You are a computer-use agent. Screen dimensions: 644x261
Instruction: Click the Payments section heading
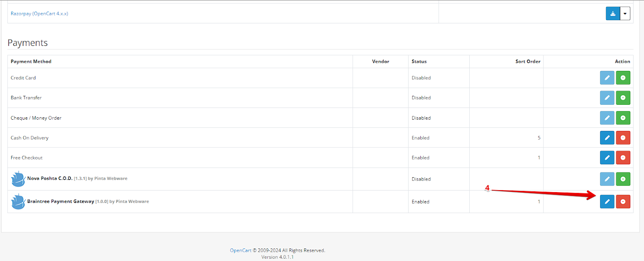[x=28, y=43]
